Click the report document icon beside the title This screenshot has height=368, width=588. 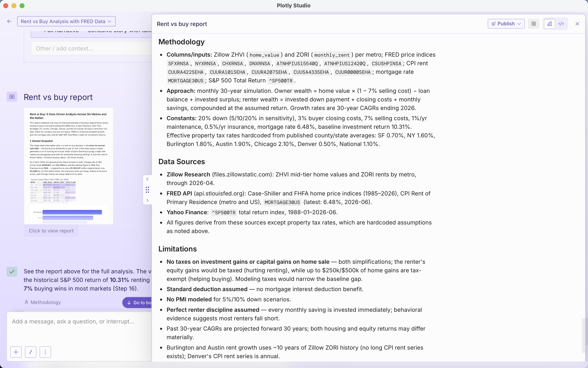12,97
